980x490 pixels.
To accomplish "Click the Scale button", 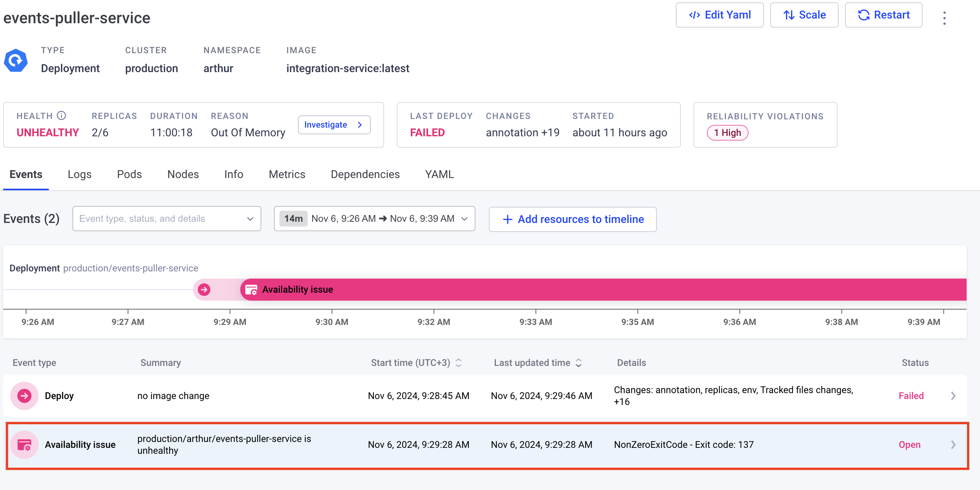I will click(804, 15).
